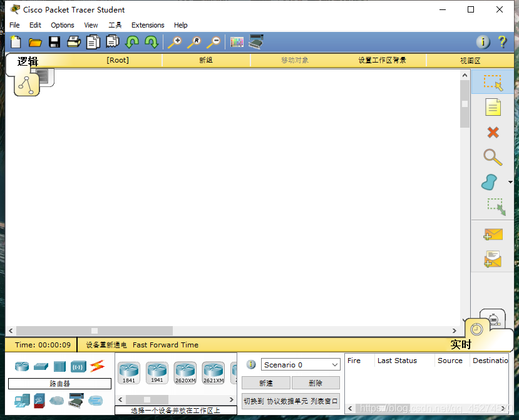Choose the Select tool
Viewport: 519px width, 420px height.
[493, 82]
